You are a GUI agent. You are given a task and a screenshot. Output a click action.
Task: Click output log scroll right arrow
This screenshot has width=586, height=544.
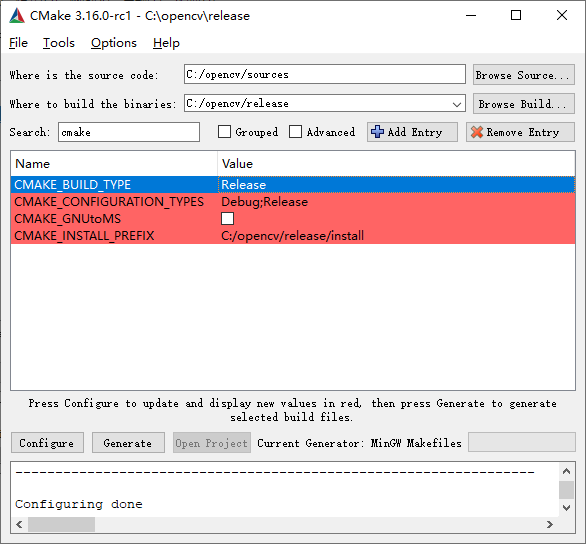549,525
